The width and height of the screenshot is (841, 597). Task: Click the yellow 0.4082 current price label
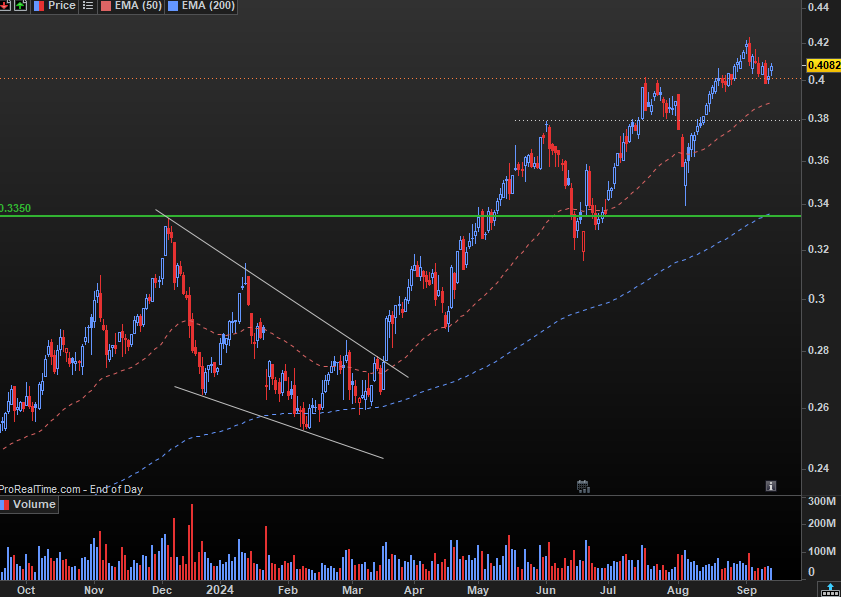coord(824,65)
